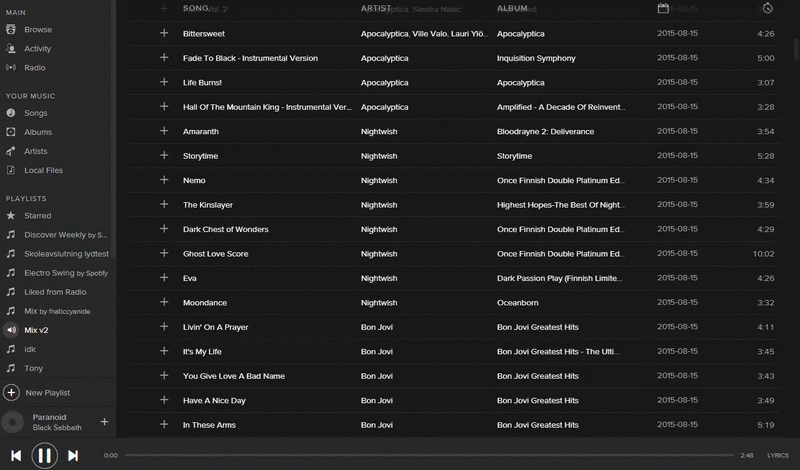The height and width of the screenshot is (470, 800).
Task: Open Skoleavslutning lydtest playlist
Action: click(66, 254)
